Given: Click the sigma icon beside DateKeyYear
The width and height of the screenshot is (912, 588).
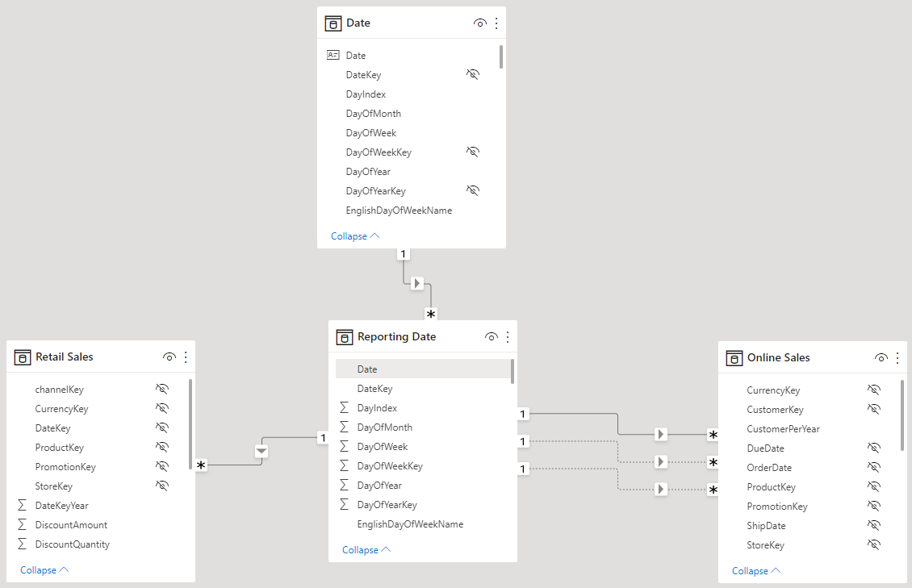Looking at the screenshot, I should (x=22, y=506).
